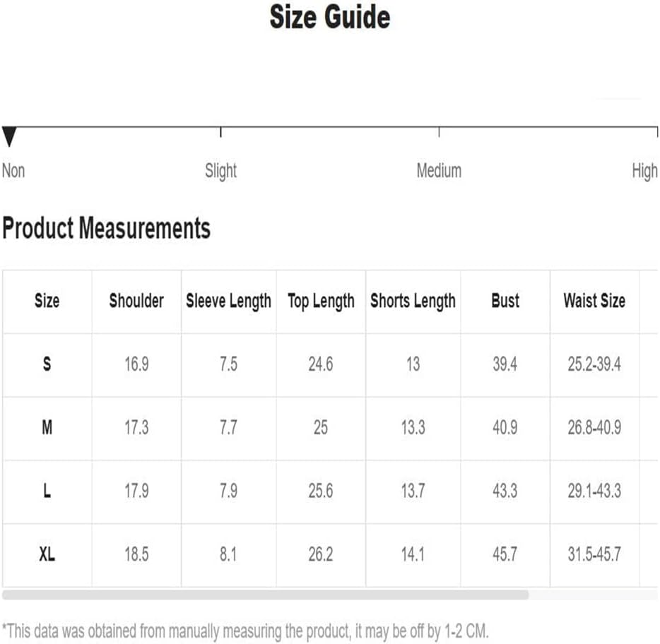Screen dimensions: 660x644
Task: Select the 'Size' column header
Action: (x=47, y=301)
